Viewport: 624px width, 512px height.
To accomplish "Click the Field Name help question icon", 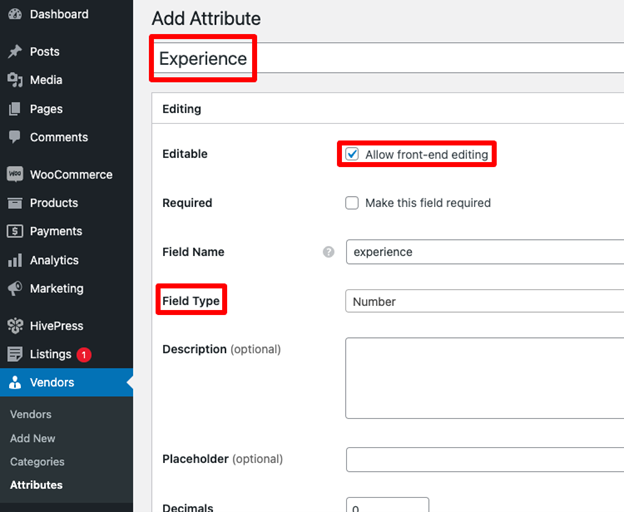I will (328, 252).
